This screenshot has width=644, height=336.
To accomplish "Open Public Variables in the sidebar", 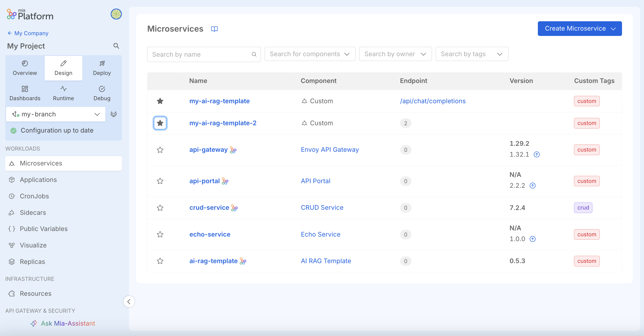I will [63, 229].
